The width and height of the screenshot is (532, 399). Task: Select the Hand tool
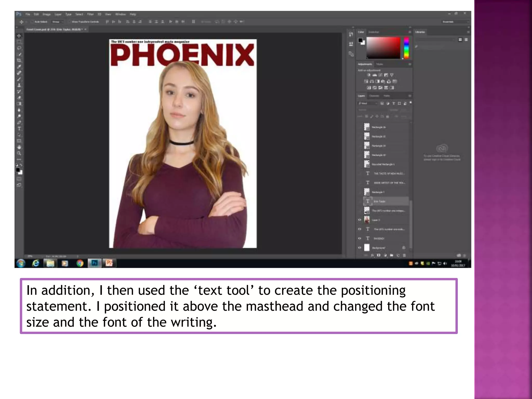(x=19, y=147)
